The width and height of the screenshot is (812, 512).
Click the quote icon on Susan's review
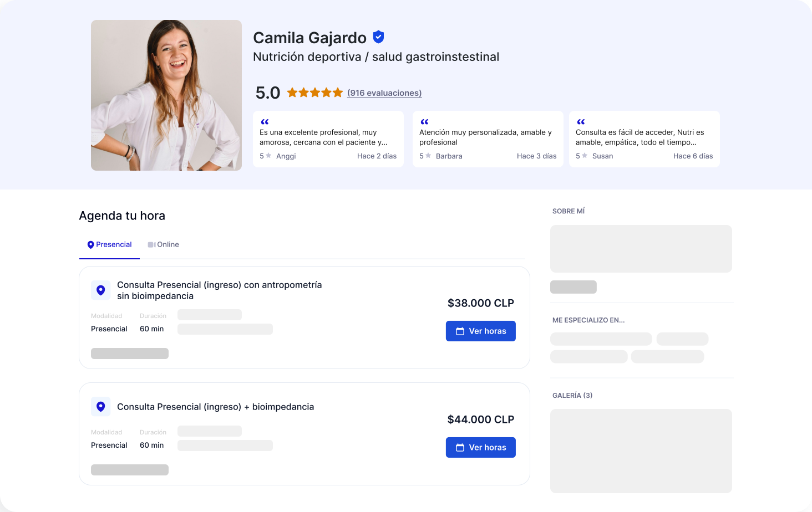coord(581,122)
